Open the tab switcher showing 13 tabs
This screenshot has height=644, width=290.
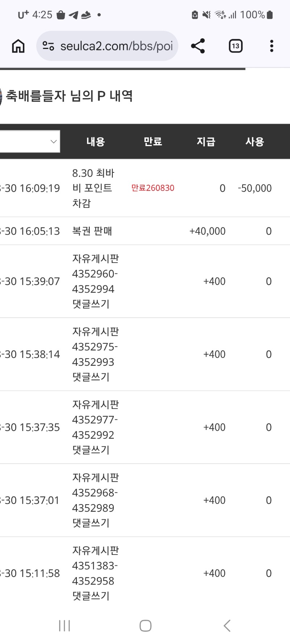[x=236, y=46]
